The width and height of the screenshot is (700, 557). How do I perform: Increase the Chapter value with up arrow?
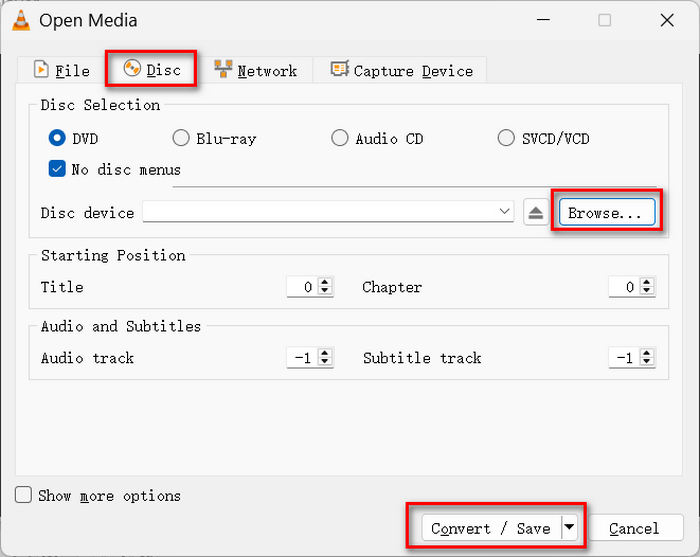(647, 282)
